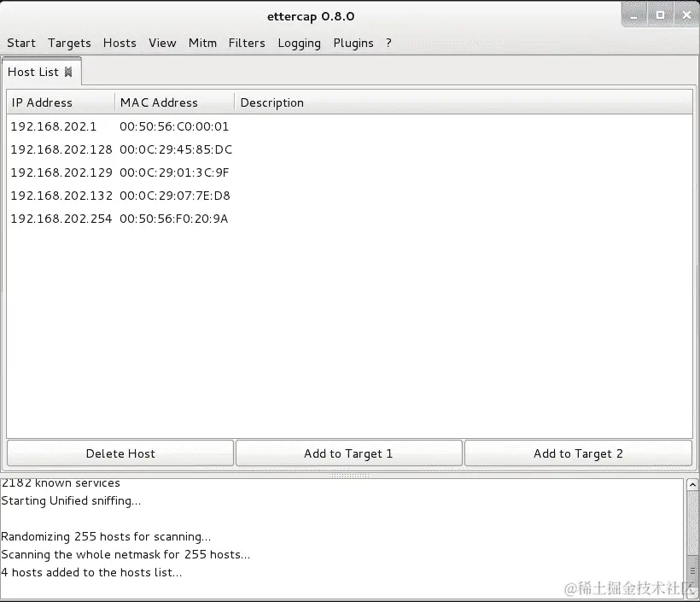The image size is (700, 602).
Task: Open the View menu
Action: tap(162, 43)
